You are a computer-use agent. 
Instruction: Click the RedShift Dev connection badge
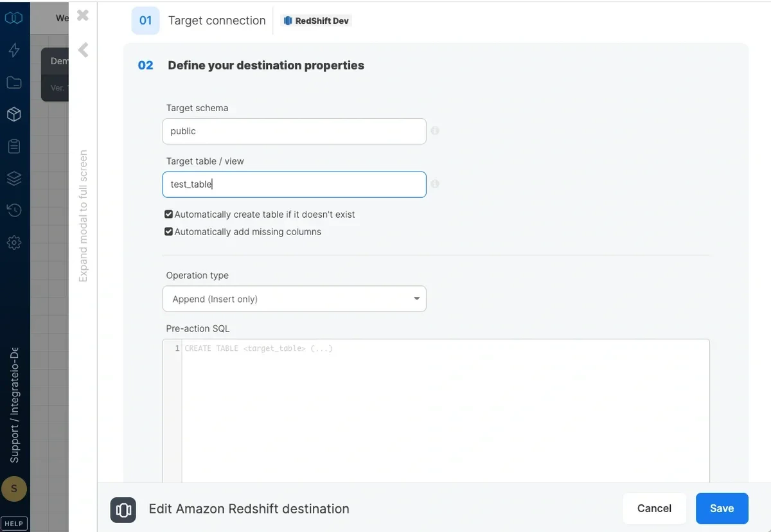click(316, 20)
